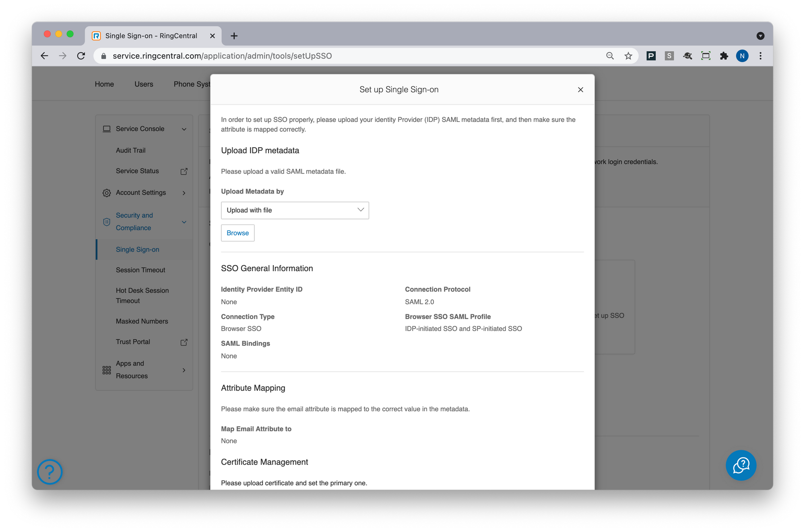805x532 pixels.
Task: Click the Trust Portal external link icon
Action: pyautogui.click(x=184, y=342)
